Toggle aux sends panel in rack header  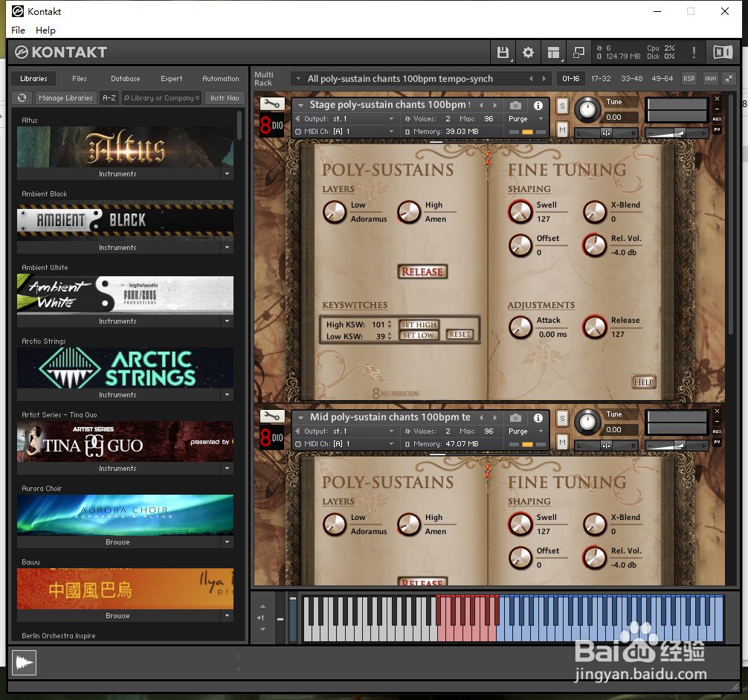tap(711, 79)
